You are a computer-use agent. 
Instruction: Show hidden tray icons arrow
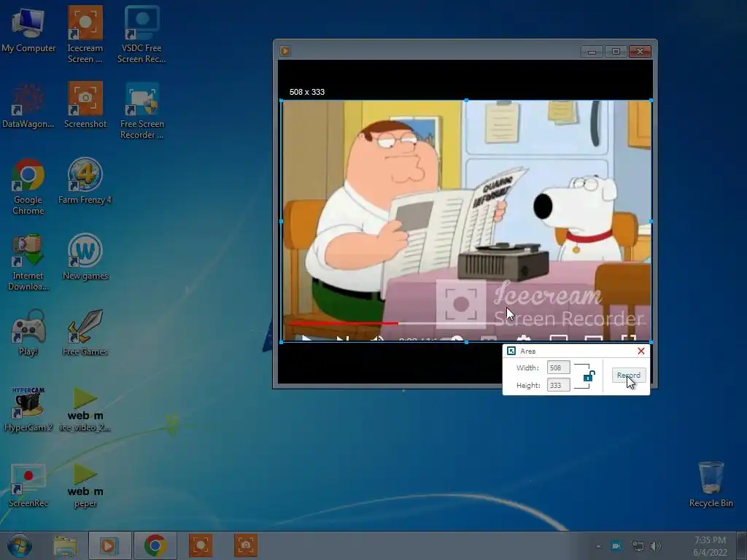point(598,546)
